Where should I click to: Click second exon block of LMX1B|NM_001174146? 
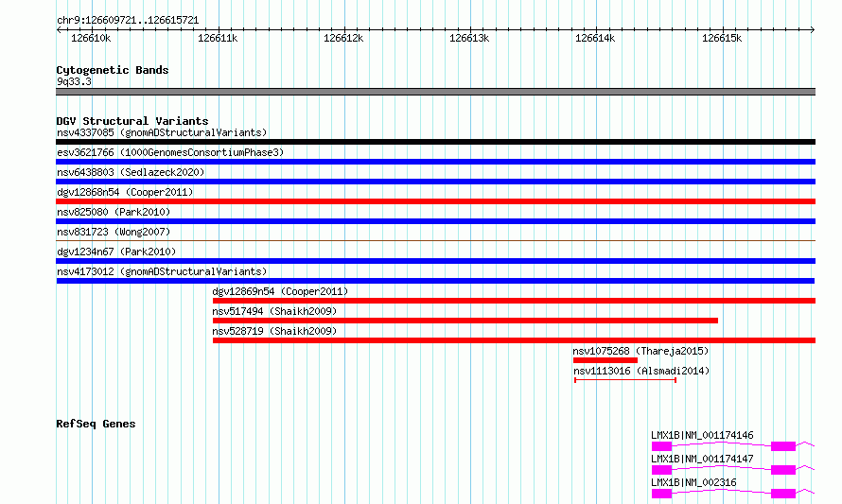pos(783,446)
